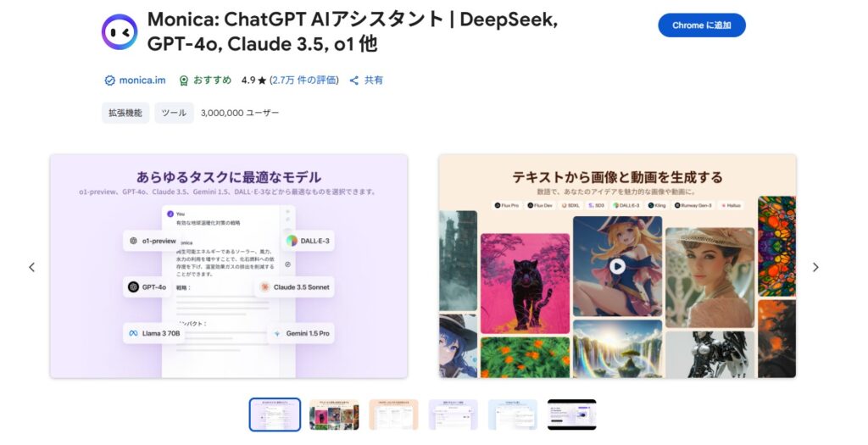Select the last dark video thumbnail
The width and height of the screenshot is (868, 445).
pyautogui.click(x=572, y=414)
